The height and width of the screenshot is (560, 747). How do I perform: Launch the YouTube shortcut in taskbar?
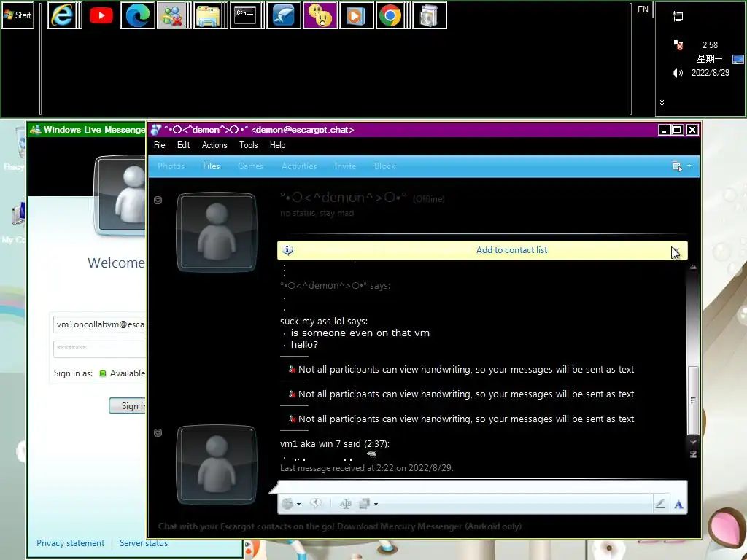pos(101,15)
